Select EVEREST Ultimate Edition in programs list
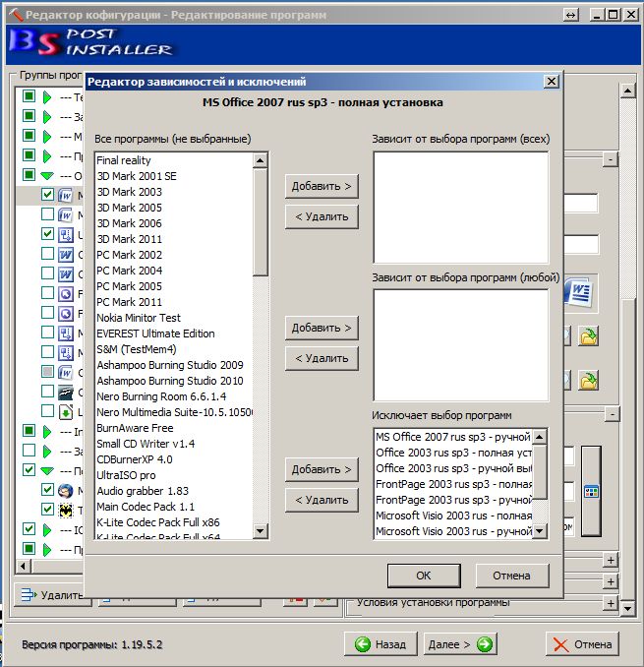The width and height of the screenshot is (644, 667). coord(155,333)
